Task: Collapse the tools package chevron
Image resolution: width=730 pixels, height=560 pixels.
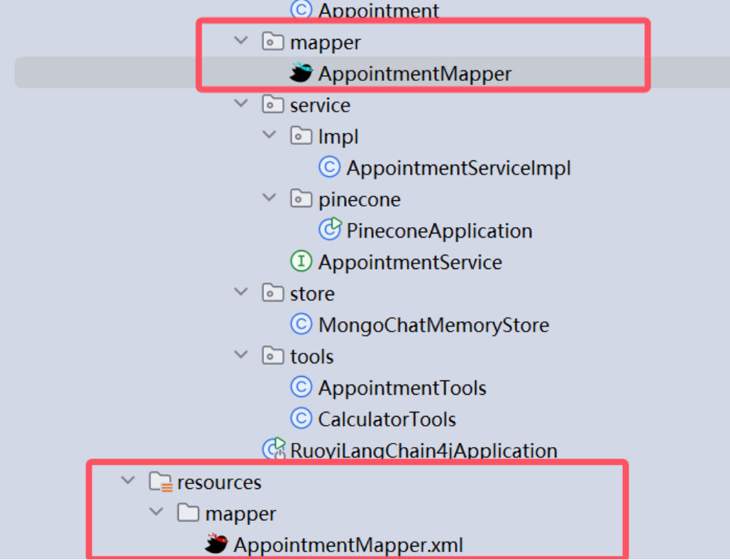Action: click(241, 355)
